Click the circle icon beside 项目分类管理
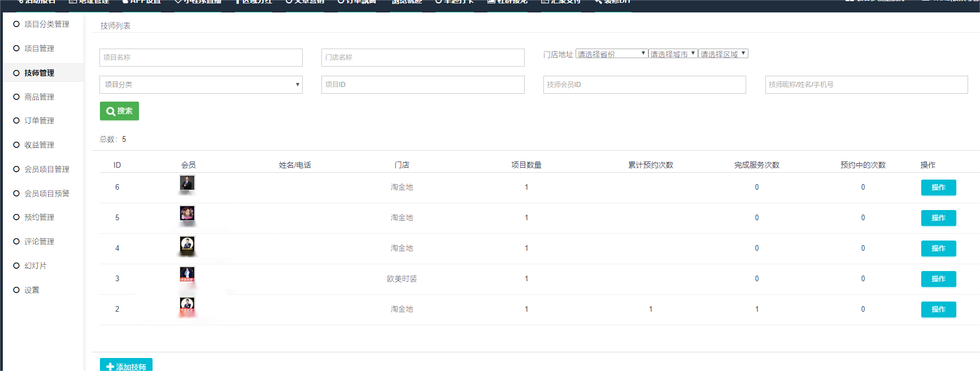This screenshot has height=371, width=980. click(x=16, y=24)
